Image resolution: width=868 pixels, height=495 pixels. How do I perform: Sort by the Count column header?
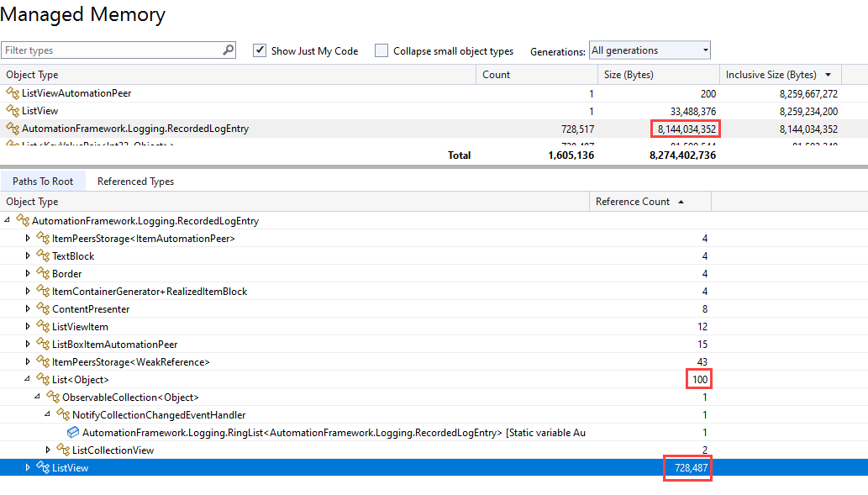pos(496,75)
